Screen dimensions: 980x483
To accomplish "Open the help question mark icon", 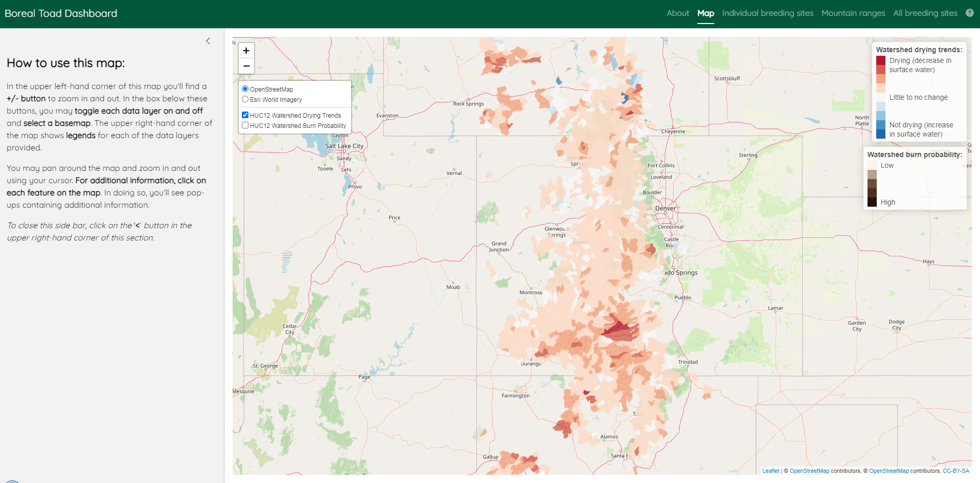I will coord(969,13).
